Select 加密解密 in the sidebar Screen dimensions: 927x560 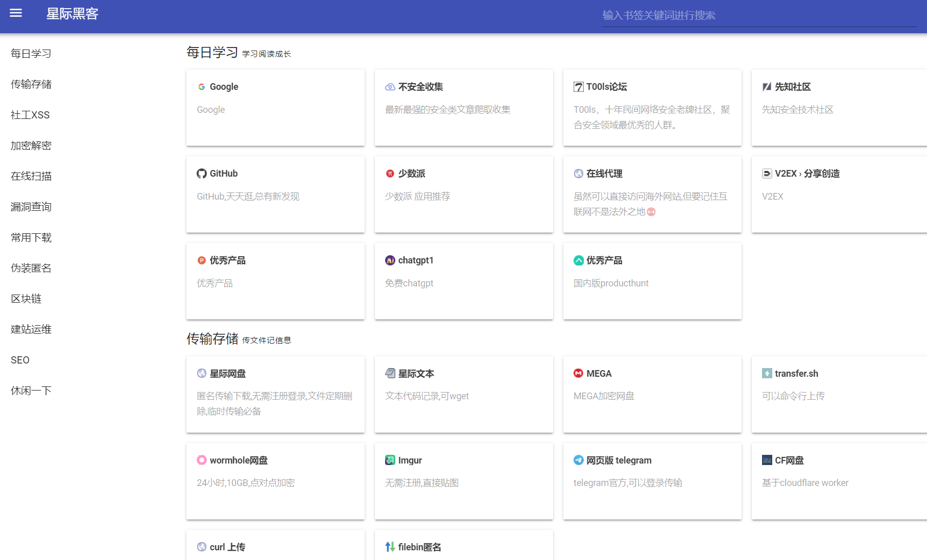[31, 145]
